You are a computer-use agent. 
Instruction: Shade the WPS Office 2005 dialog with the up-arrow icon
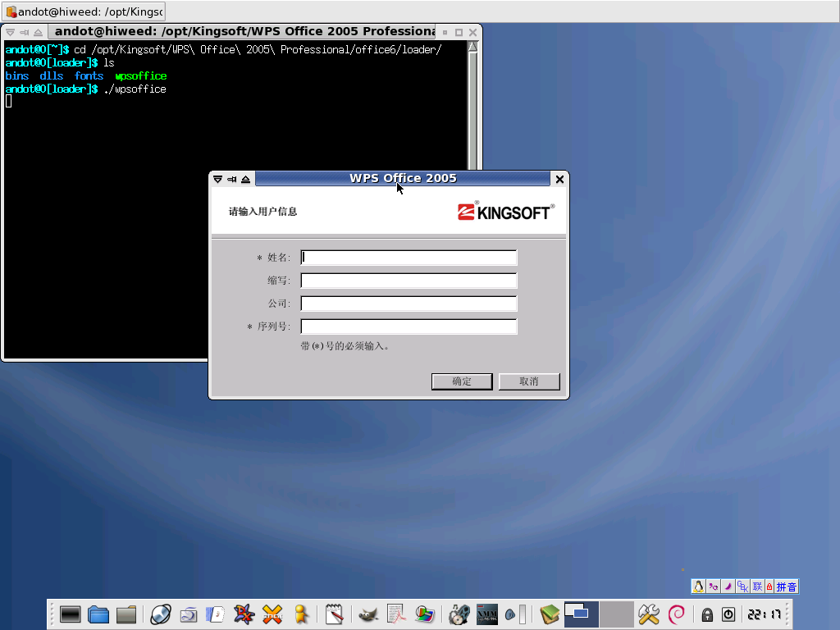coord(246,179)
